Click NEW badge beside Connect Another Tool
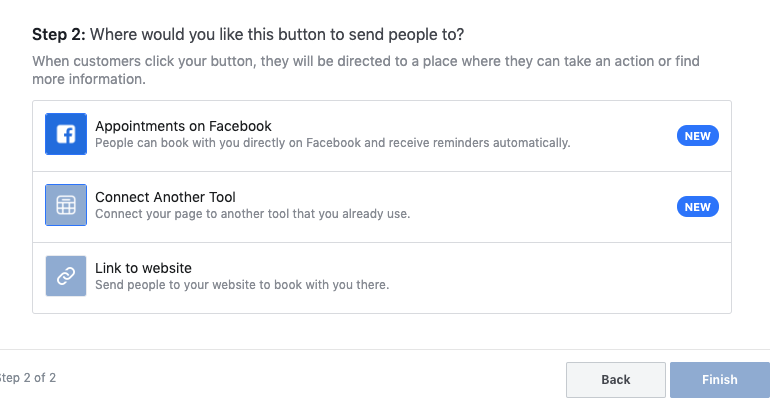Image resolution: width=775 pixels, height=408 pixels. tap(697, 207)
